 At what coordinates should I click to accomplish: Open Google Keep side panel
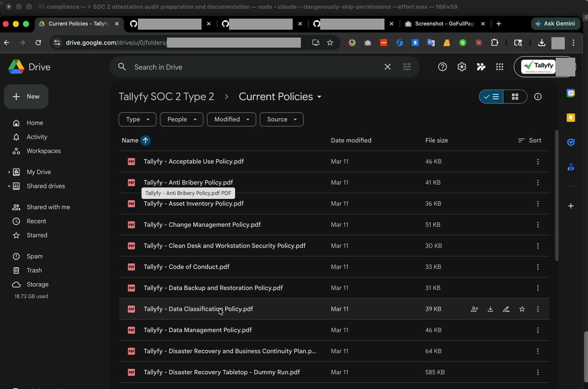pos(571,117)
